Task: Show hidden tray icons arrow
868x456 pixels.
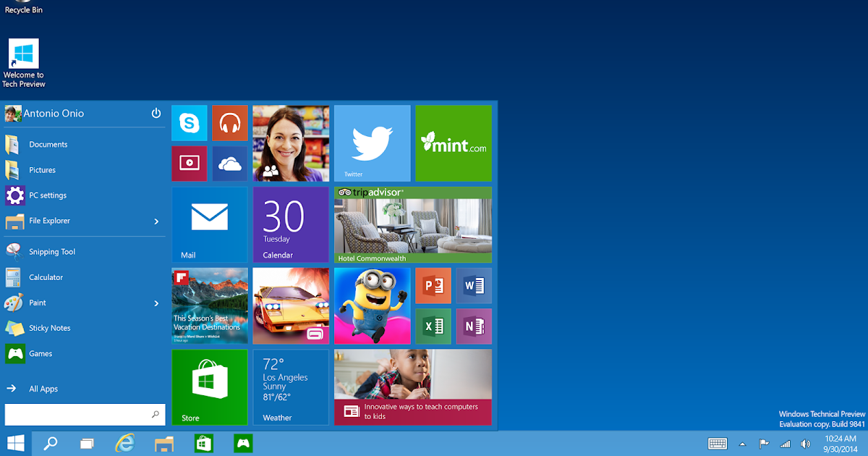Action: pyautogui.click(x=742, y=444)
